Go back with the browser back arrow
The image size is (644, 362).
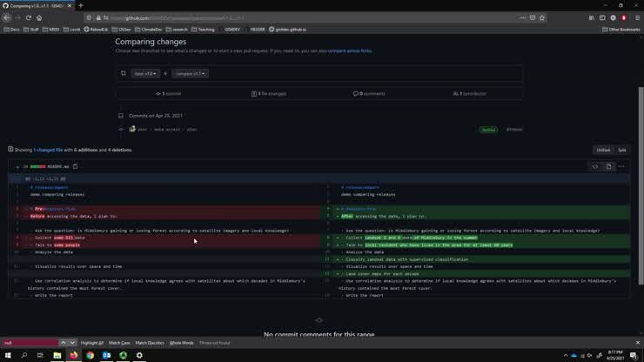7,17
